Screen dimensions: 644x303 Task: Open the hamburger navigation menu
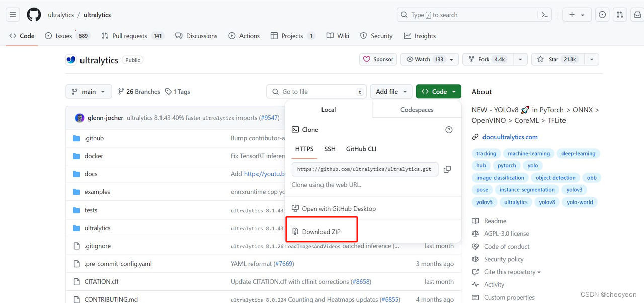click(x=13, y=15)
